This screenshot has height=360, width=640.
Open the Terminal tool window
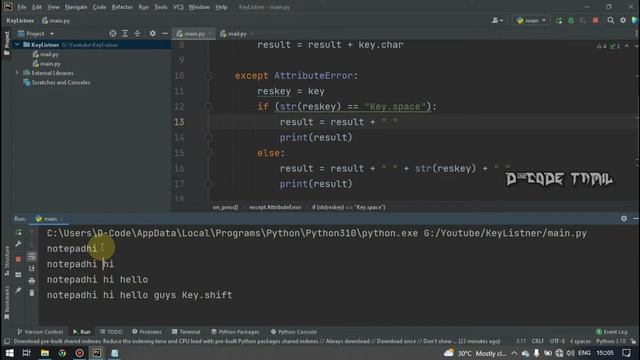(x=186, y=331)
